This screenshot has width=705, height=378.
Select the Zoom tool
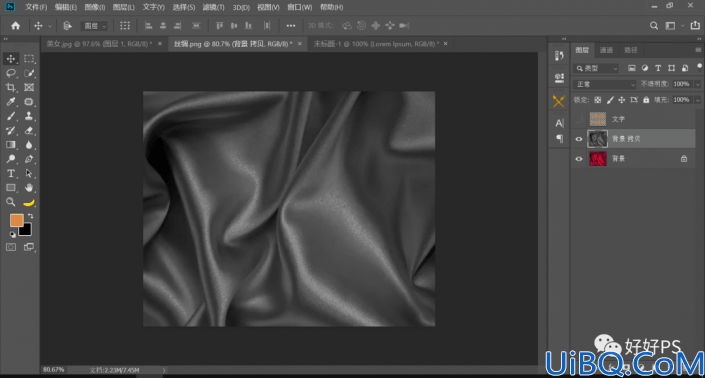tap(11, 202)
